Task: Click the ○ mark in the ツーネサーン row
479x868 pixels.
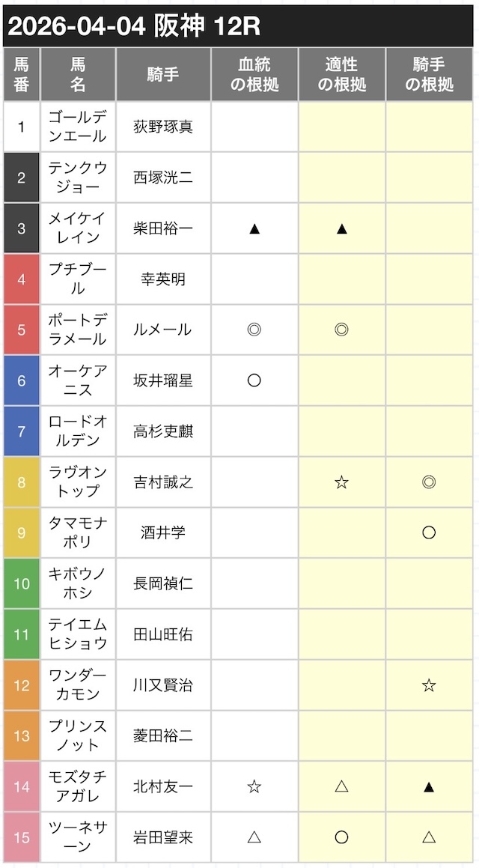Action: point(341,837)
